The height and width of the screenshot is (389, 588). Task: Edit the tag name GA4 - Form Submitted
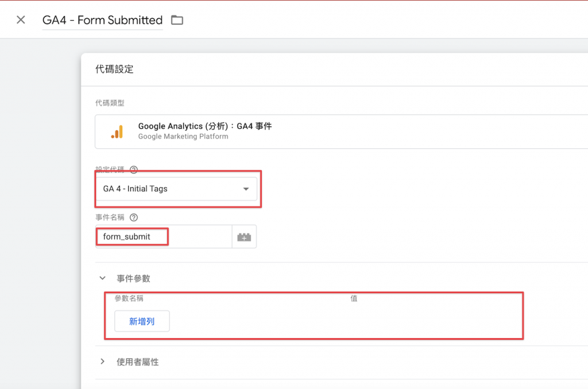[102, 20]
